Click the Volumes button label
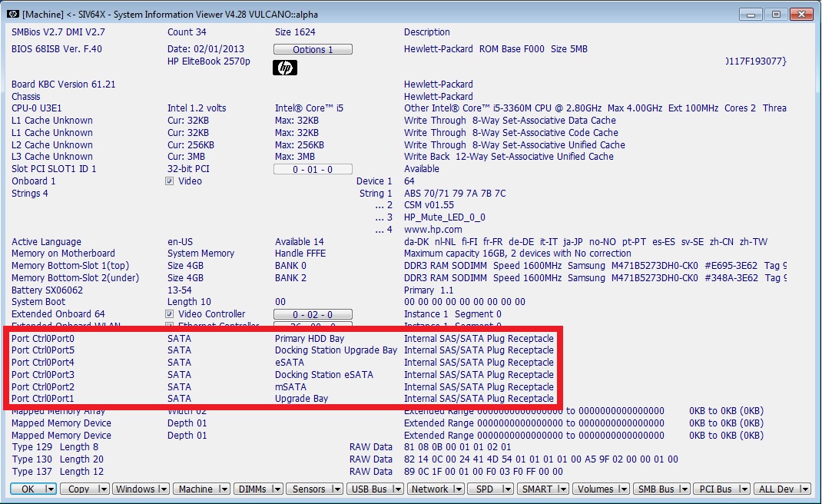This screenshot has width=822, height=504. click(x=595, y=489)
